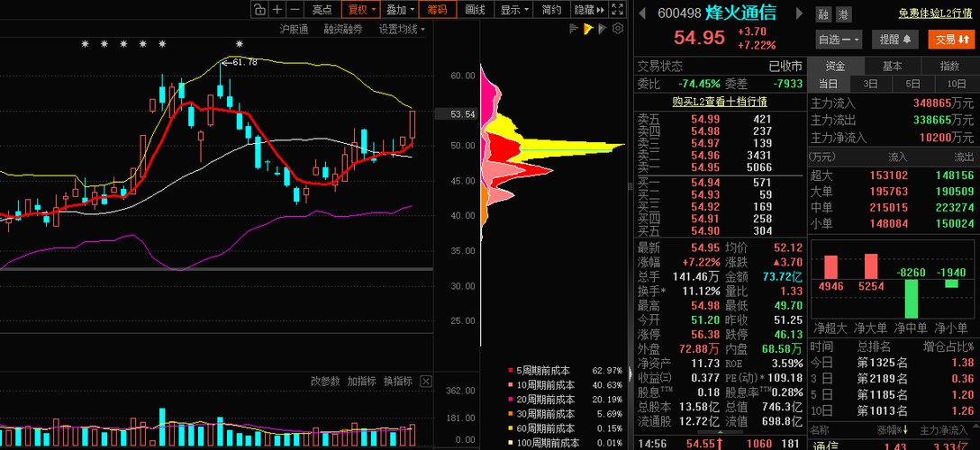
Task: Select the 10日 period tab
Action: (x=957, y=84)
